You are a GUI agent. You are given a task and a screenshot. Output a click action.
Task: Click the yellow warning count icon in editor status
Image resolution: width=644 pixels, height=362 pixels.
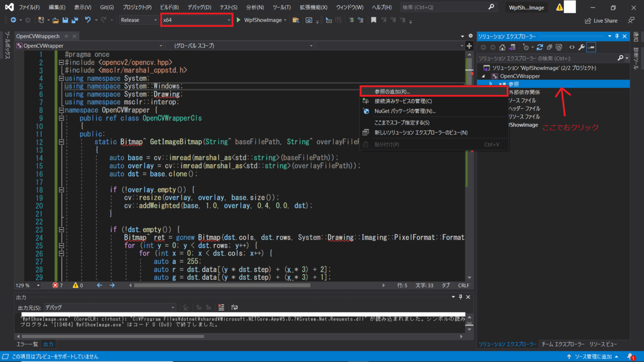tap(75, 285)
